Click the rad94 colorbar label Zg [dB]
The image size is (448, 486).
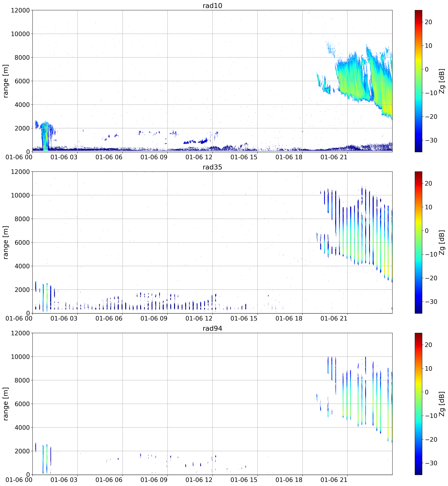click(x=442, y=404)
